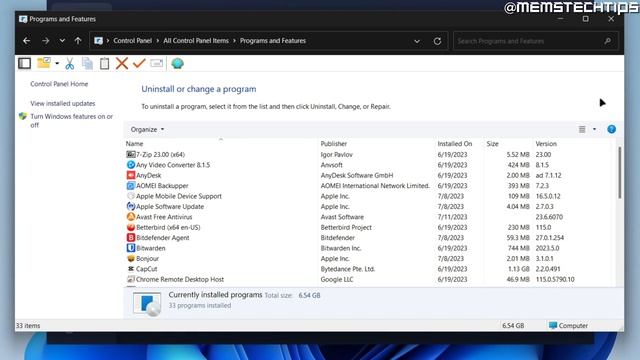Click the Bitwarden shield icon
640x360 pixels.
pos(131,248)
